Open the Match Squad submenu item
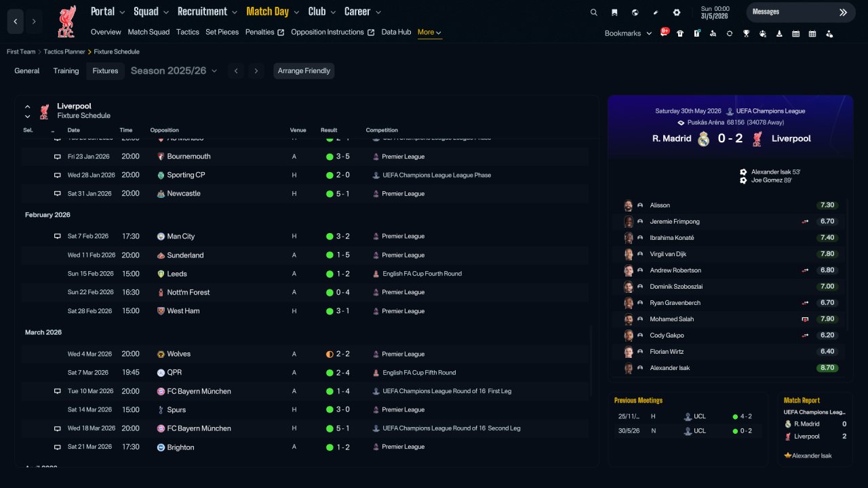The width and height of the screenshot is (868, 488). click(x=149, y=32)
